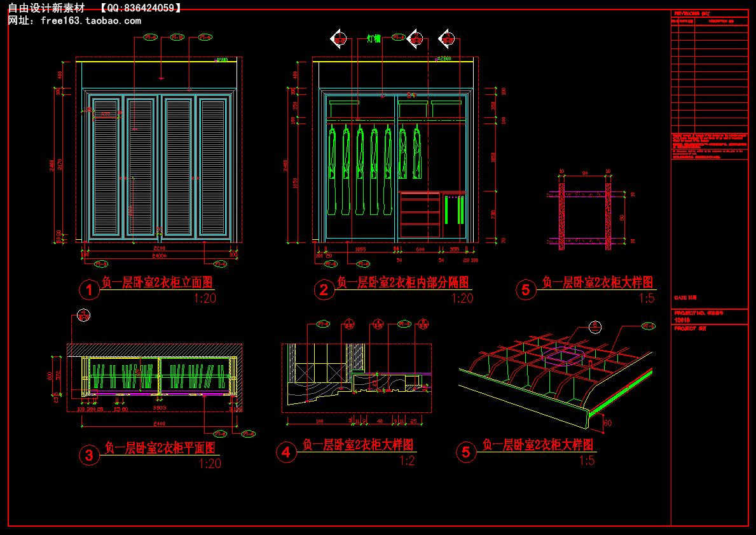Image resolution: width=756 pixels, height=535 pixels.
Task: Click the leftmost louvered wardrobe door panel
Action: [105, 166]
